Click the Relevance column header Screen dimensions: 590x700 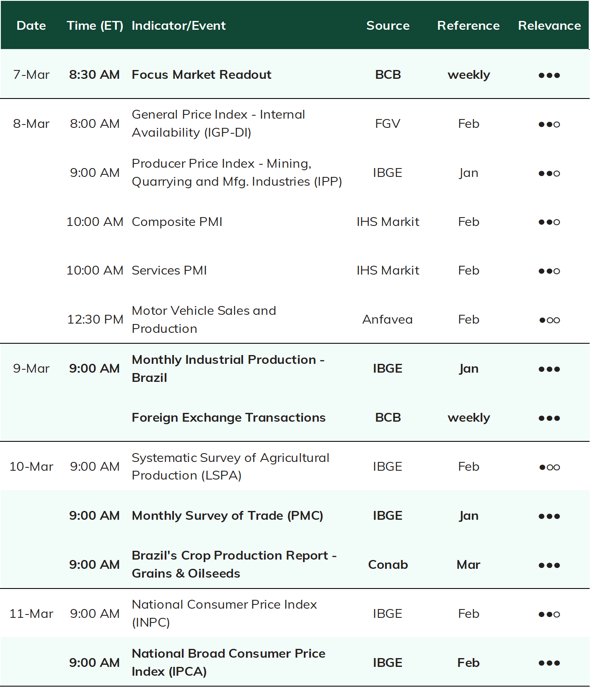(549, 26)
